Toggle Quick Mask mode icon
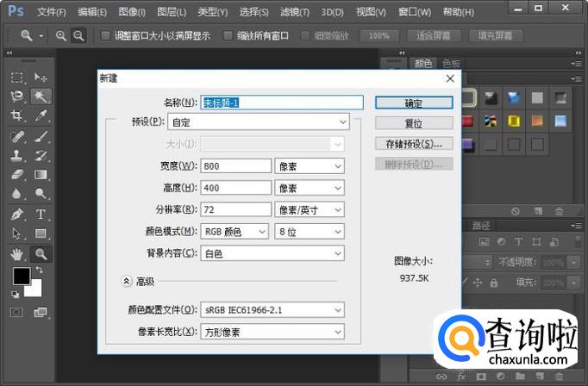 coord(17,312)
